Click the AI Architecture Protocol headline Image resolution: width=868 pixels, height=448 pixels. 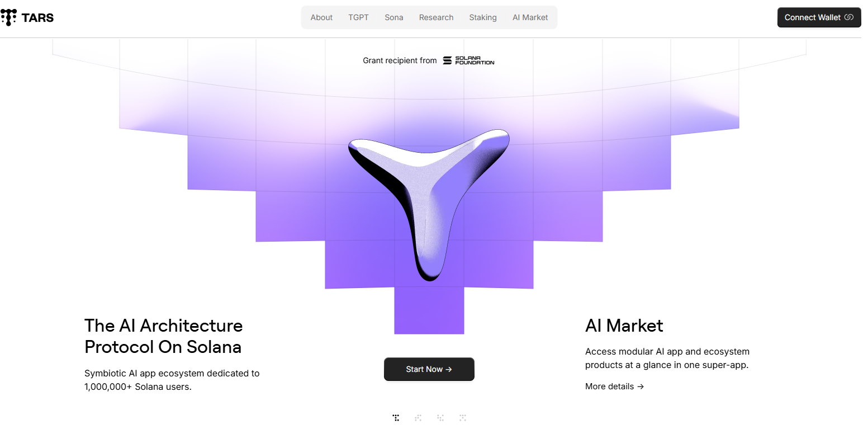pos(164,336)
